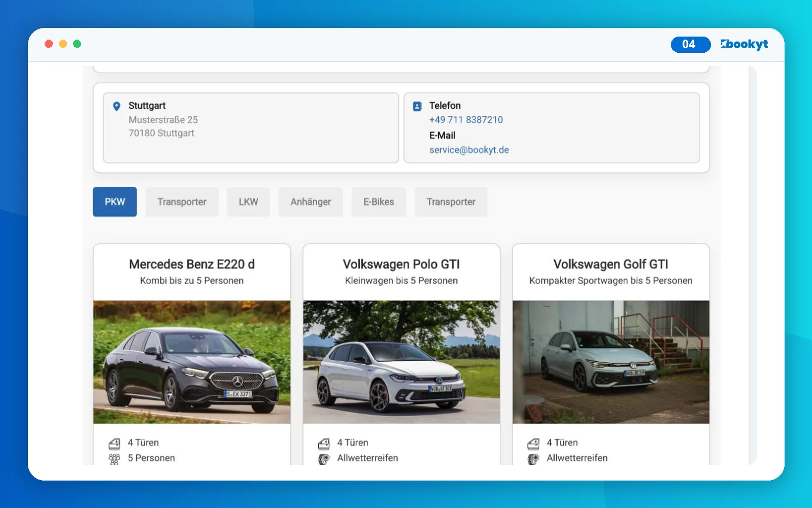812x508 pixels.
Task: Switch to the first Transporter tab
Action: click(x=182, y=202)
